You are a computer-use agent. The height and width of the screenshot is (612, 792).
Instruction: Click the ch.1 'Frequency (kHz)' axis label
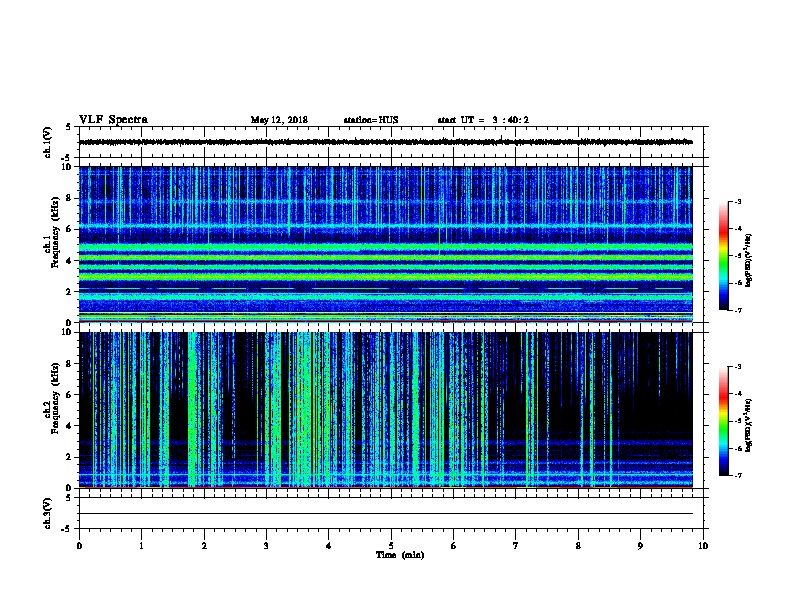(55, 233)
